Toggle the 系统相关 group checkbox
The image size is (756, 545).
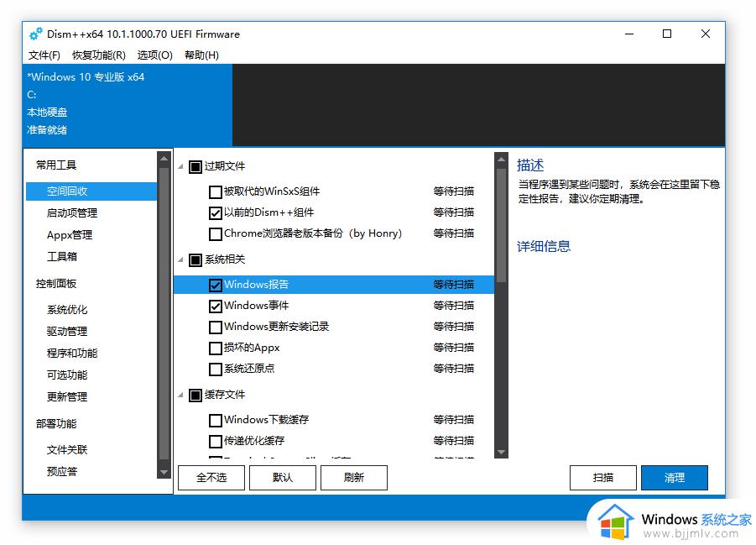pos(196,260)
